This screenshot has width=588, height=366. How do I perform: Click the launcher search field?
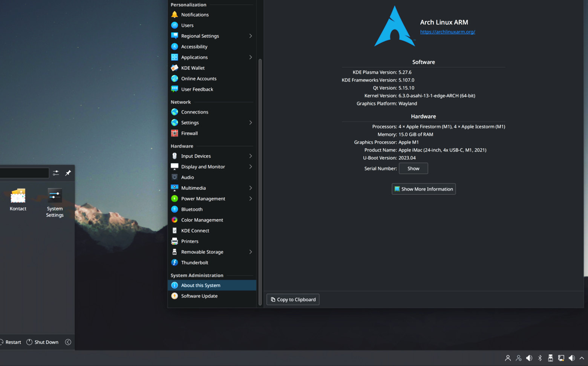pyautogui.click(x=24, y=173)
